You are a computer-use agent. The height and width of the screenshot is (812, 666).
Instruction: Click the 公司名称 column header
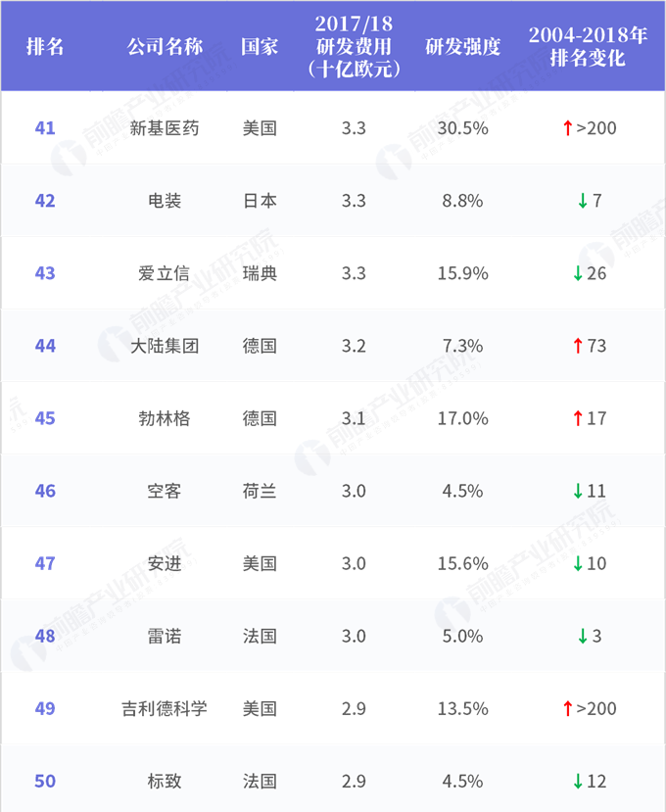click(164, 47)
